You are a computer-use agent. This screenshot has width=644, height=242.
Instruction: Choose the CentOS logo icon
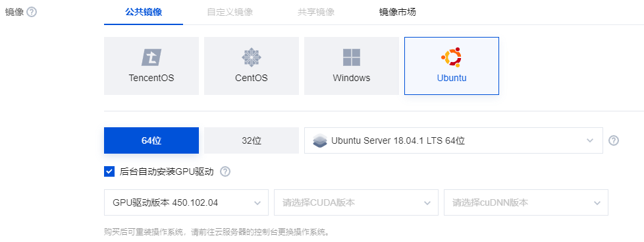coord(252,57)
